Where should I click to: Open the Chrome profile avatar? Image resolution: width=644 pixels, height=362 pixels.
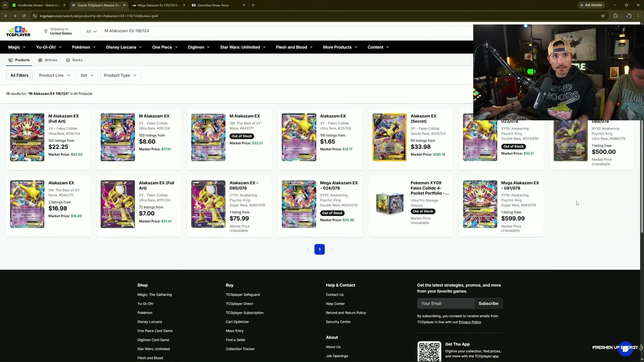pyautogui.click(x=628, y=16)
